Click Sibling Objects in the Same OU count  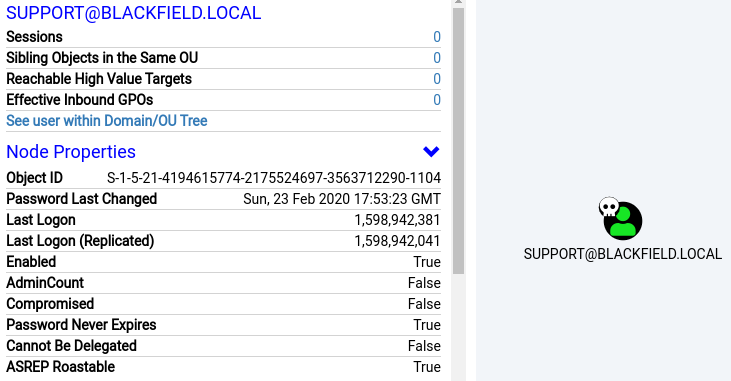pyautogui.click(x=437, y=58)
